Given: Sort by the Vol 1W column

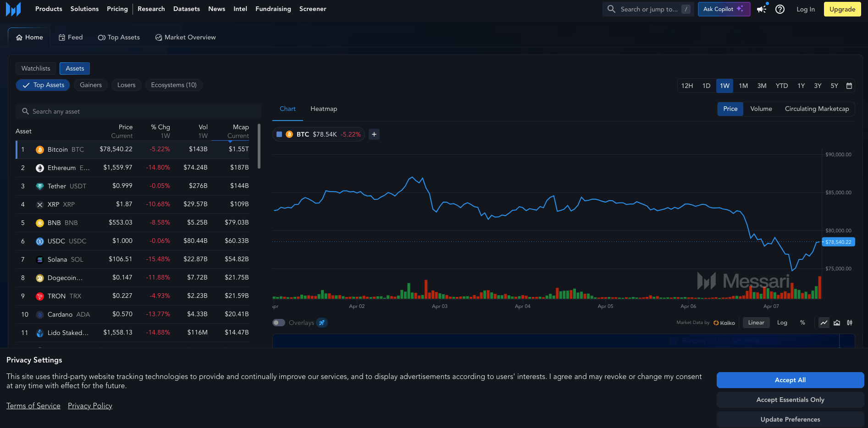Looking at the screenshot, I should tap(203, 132).
